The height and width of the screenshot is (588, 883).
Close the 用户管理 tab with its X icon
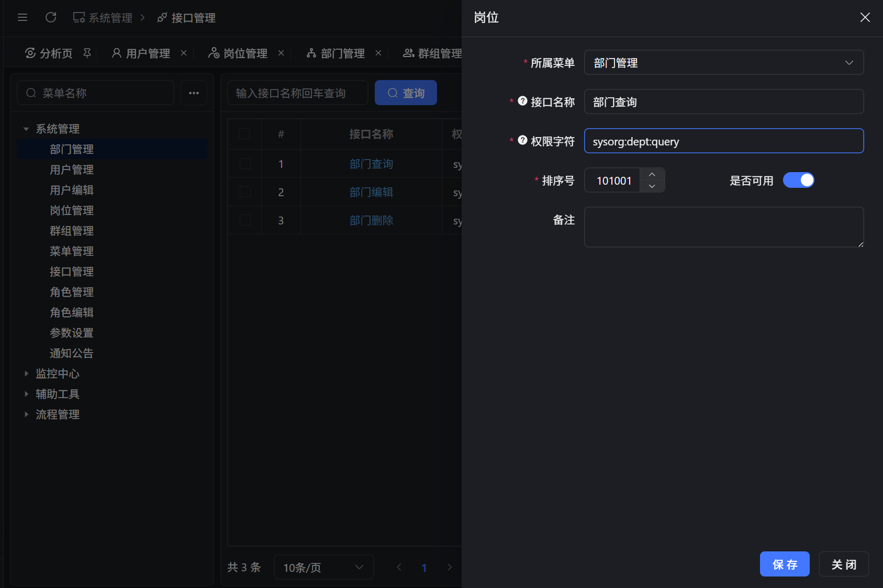[184, 53]
